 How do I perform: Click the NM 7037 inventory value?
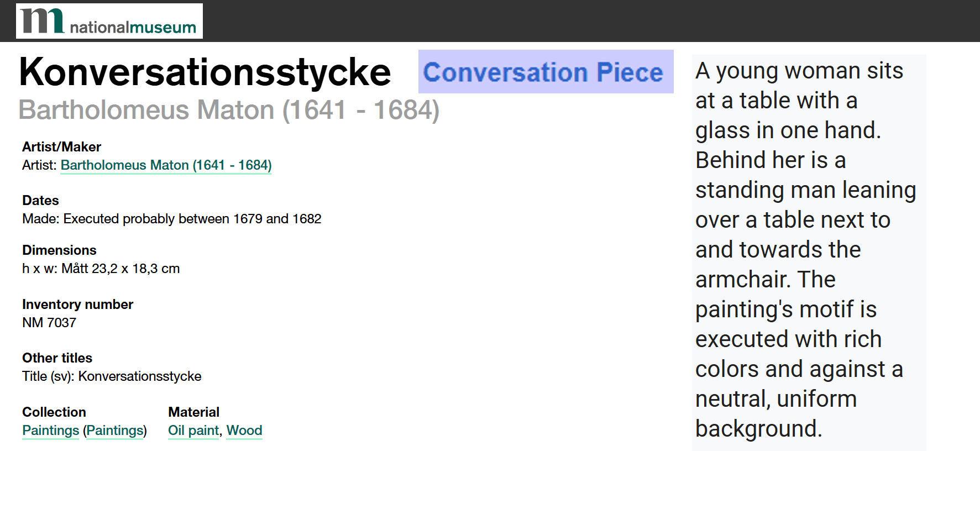coord(49,323)
